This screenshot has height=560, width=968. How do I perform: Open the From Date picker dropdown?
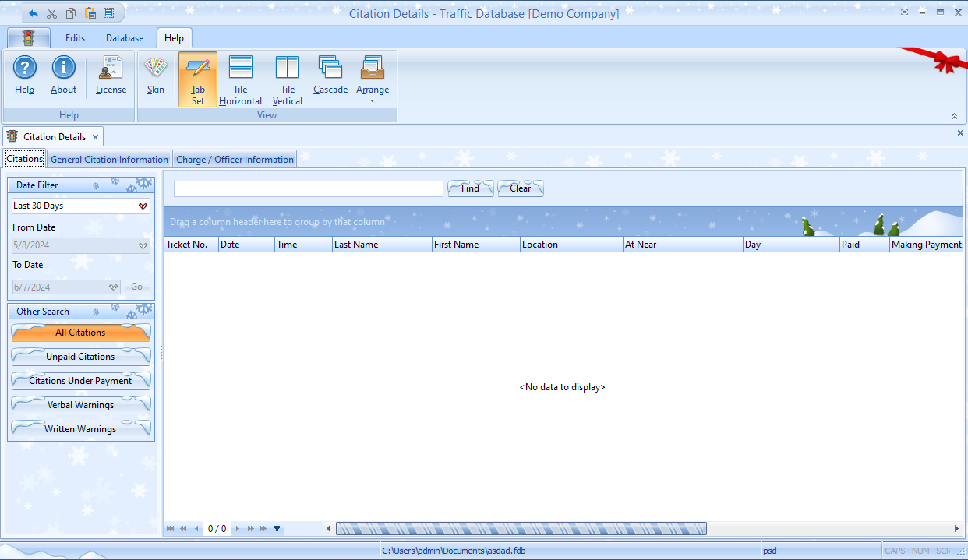click(143, 246)
